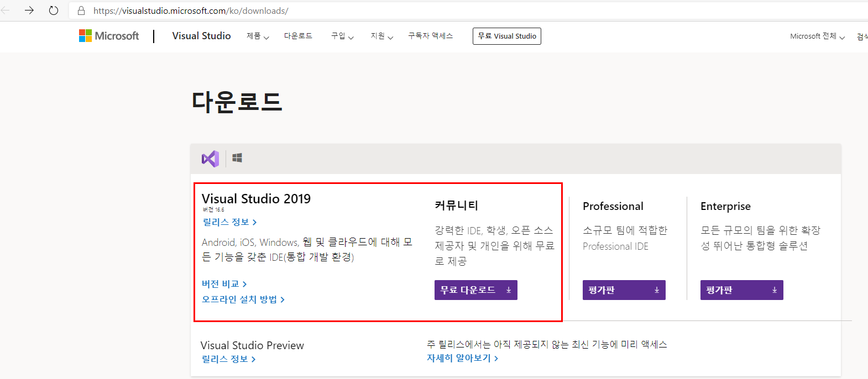
Task: Open 구독자 액세스 nav item
Action: tap(430, 36)
